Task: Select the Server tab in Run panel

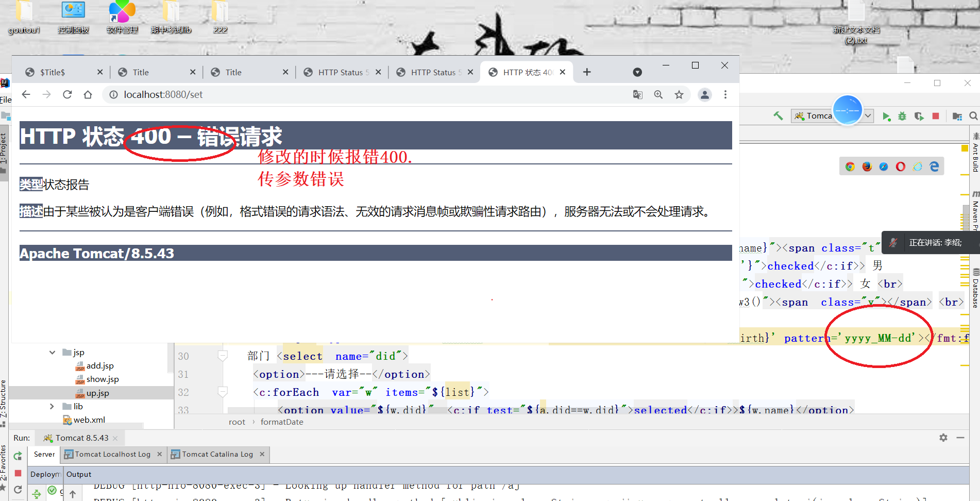Action: 44,454
